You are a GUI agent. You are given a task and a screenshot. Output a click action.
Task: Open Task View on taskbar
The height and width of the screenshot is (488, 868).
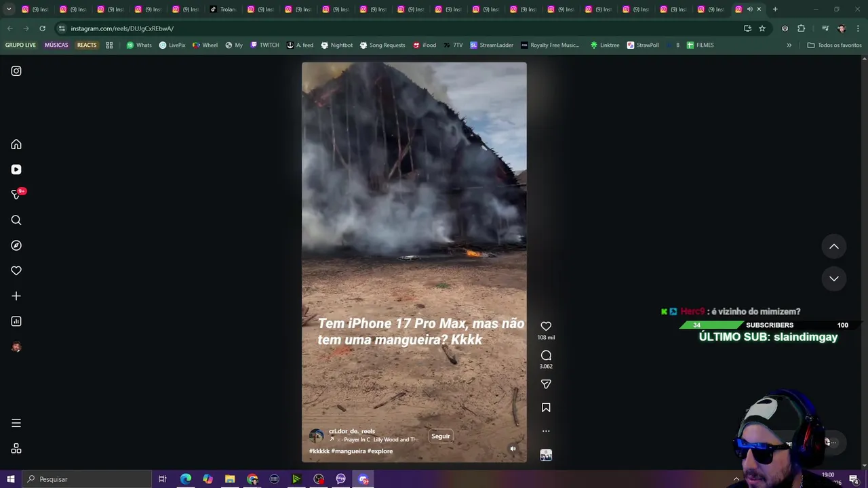coord(163,479)
